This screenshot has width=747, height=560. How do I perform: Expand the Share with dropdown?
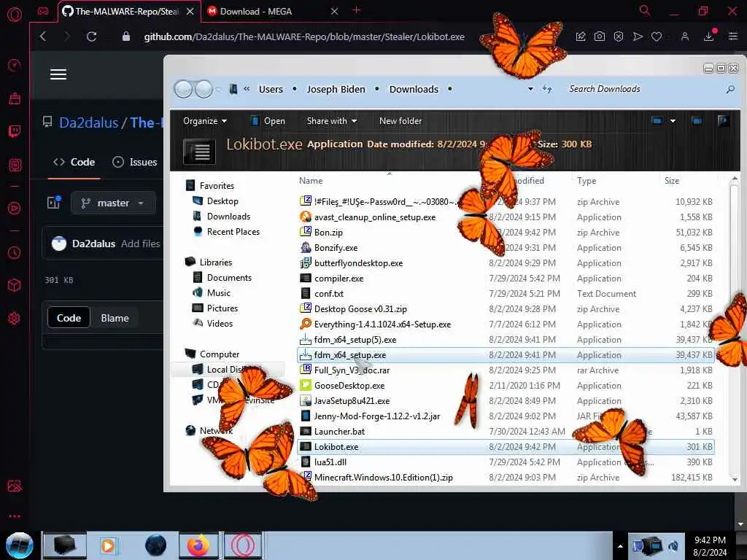332,121
